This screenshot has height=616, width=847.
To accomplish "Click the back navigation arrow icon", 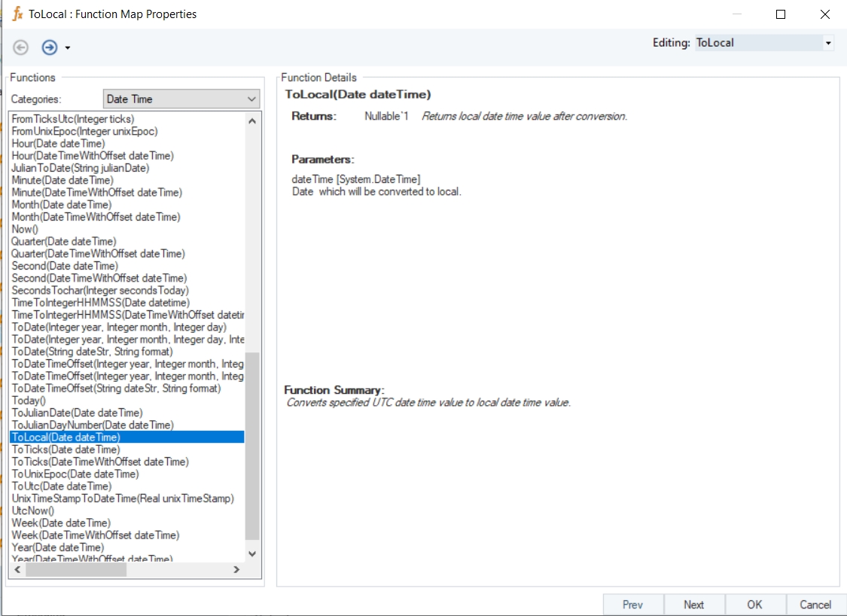I will click(x=20, y=47).
